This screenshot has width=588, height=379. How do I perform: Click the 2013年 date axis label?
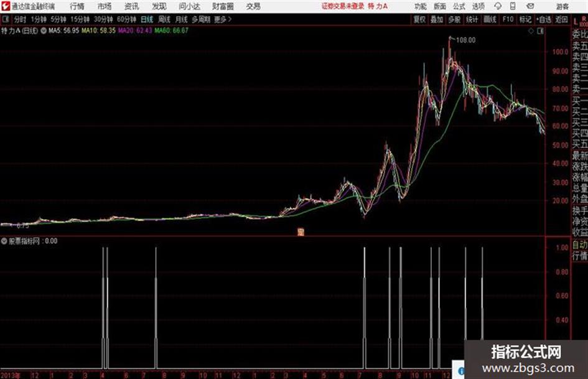[10, 375]
